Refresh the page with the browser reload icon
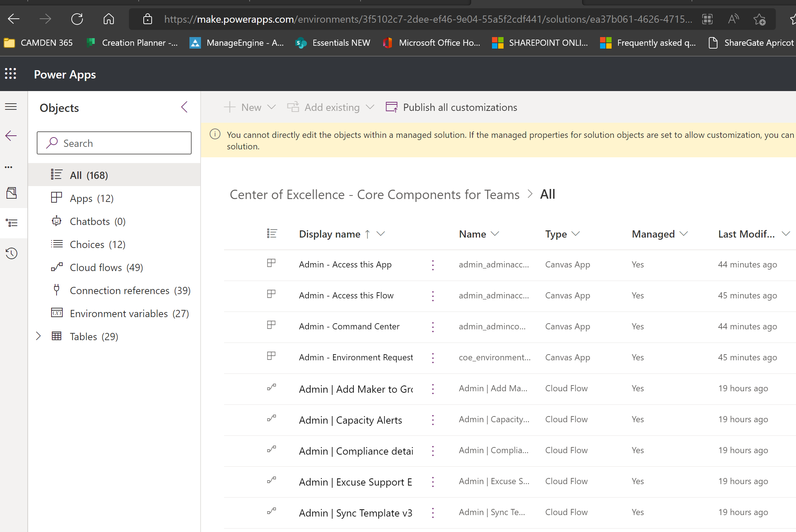The image size is (796, 532). tap(77, 19)
